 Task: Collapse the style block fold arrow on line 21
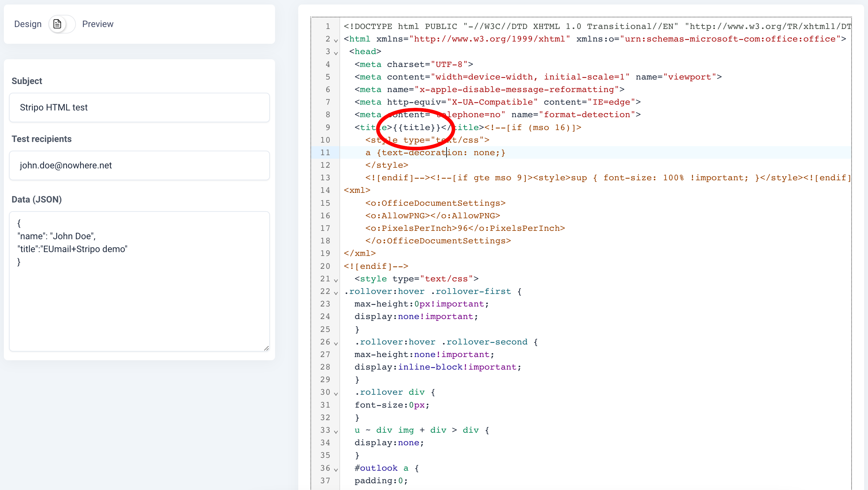point(336,280)
